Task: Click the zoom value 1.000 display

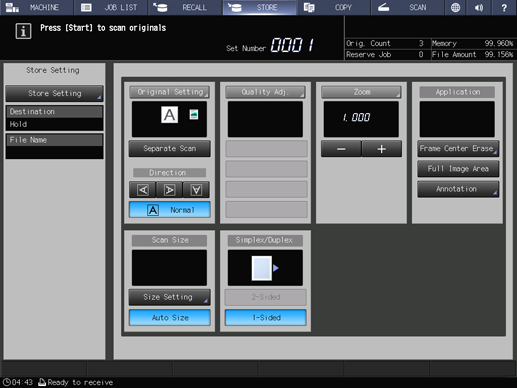Action: (x=361, y=119)
